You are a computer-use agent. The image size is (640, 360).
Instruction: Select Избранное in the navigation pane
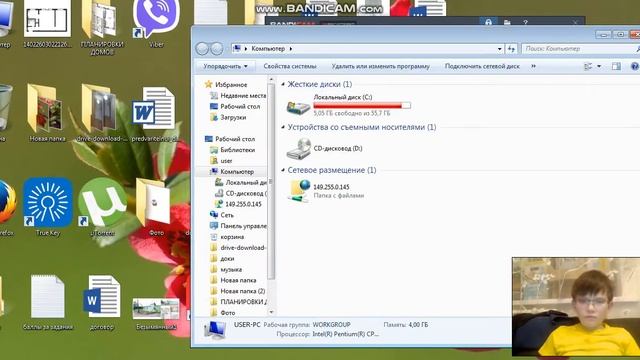pos(231,84)
